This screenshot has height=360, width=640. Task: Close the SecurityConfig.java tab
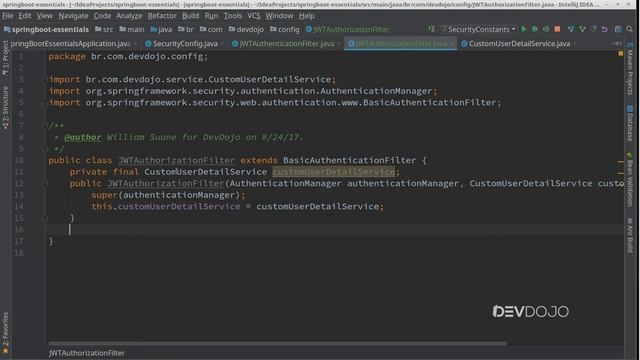pos(222,44)
